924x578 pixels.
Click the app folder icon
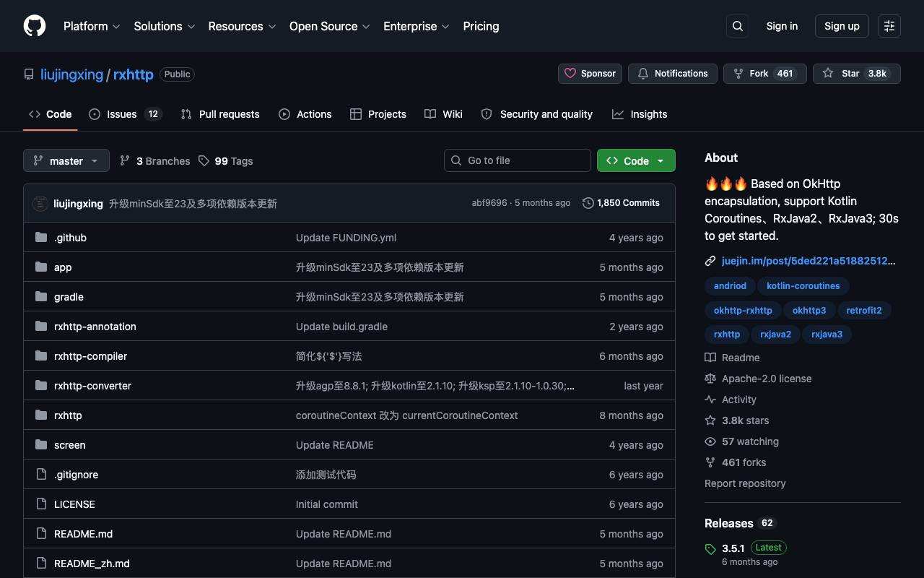41,267
